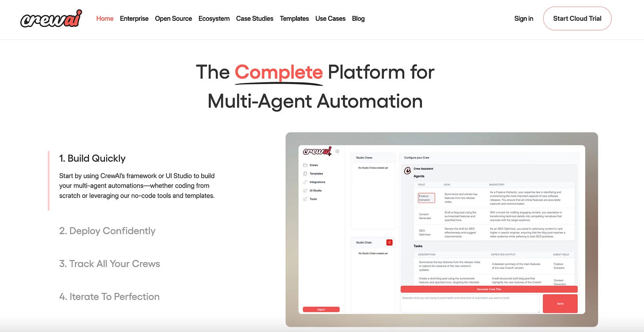The height and width of the screenshot is (332, 644).
Task: Open the Blog nav item
Action: (358, 19)
